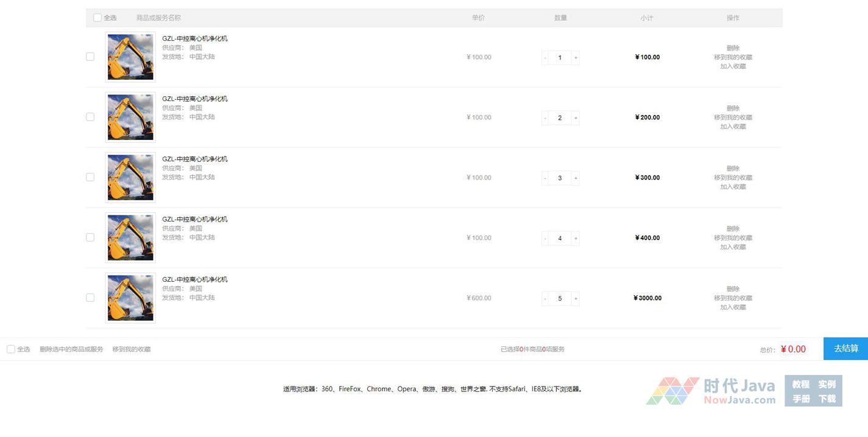Decrease quantity of the item with quantity 2

coord(545,118)
